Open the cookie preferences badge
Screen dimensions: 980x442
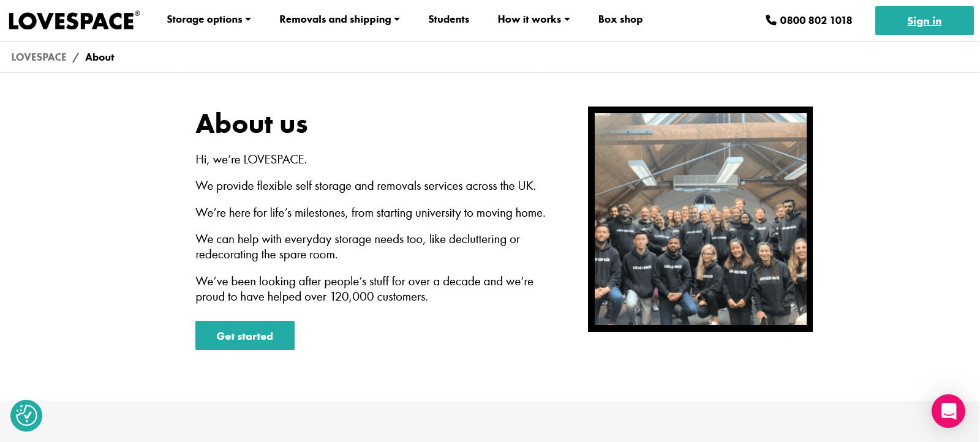click(x=26, y=416)
